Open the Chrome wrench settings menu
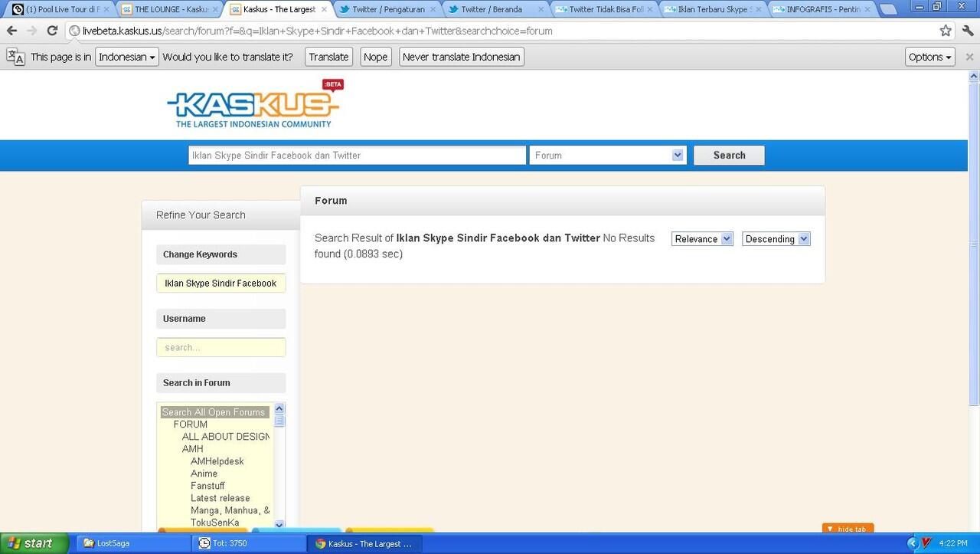 coord(967,31)
